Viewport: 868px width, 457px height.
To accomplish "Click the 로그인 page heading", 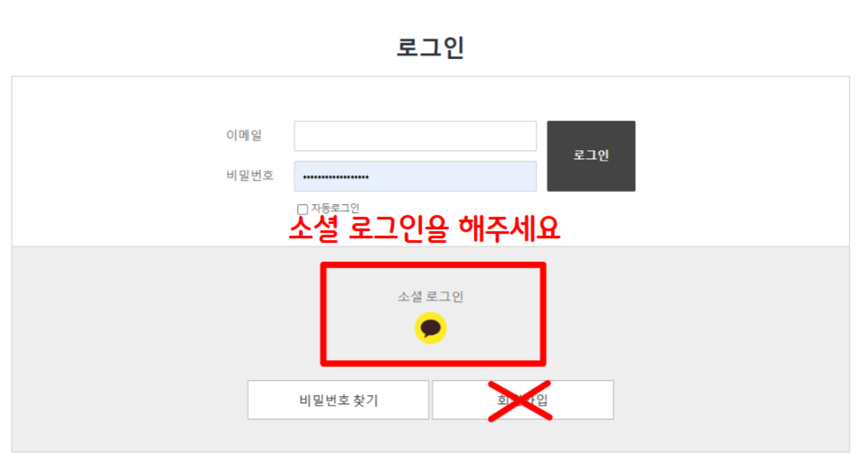I will click(x=431, y=48).
